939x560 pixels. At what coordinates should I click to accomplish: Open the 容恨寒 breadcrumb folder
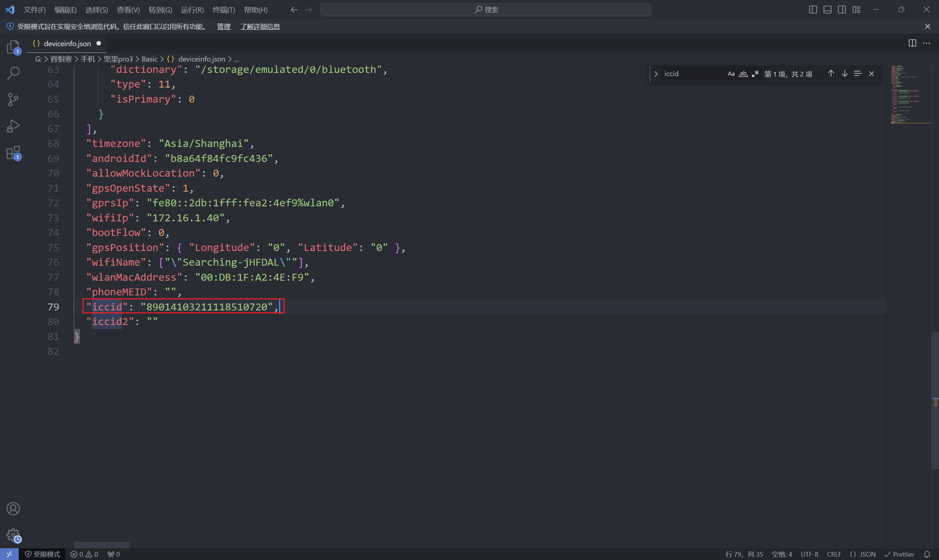click(61, 59)
